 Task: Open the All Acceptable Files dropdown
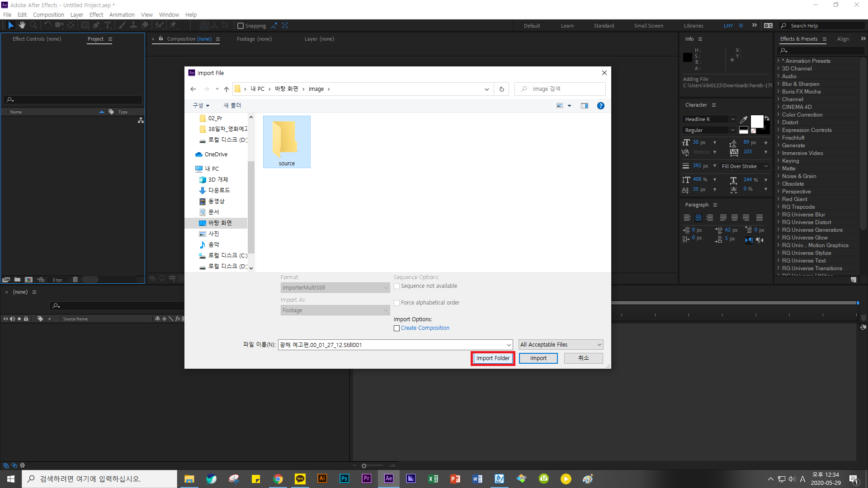pos(561,345)
